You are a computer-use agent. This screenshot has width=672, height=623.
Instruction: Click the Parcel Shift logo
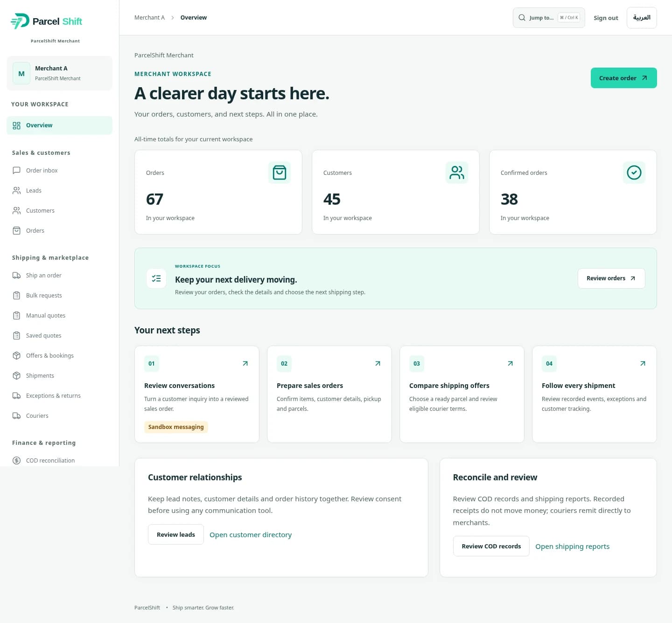46,21
